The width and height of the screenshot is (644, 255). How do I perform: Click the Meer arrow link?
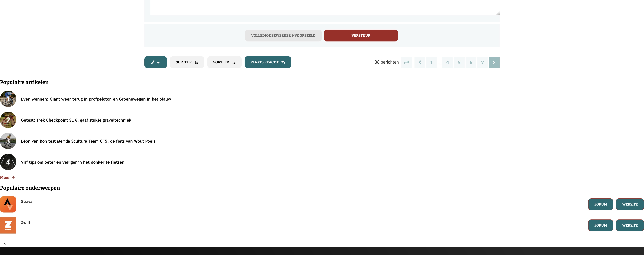(7, 177)
